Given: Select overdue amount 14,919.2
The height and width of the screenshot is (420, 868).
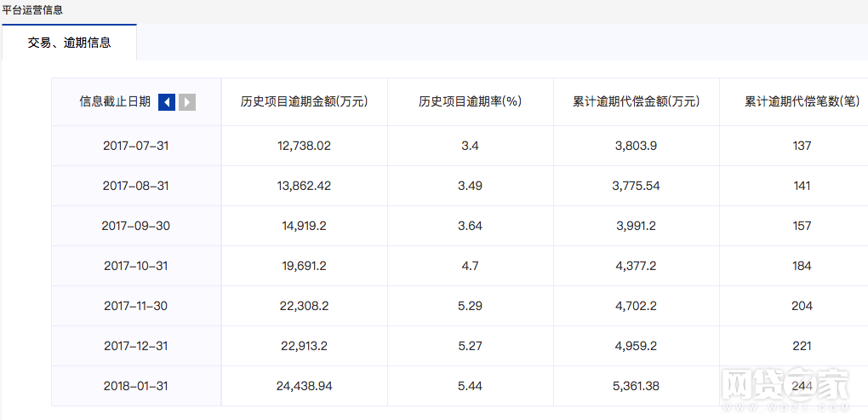Looking at the screenshot, I should (305, 226).
